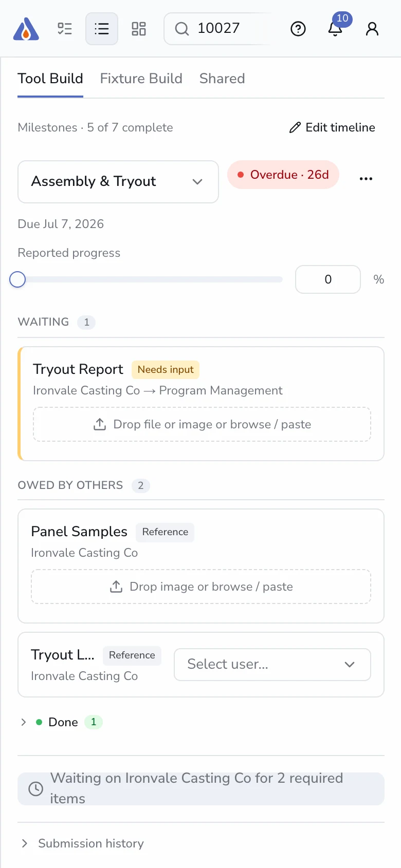Switch to the Fixture Build tab
401x868 pixels.
click(141, 79)
